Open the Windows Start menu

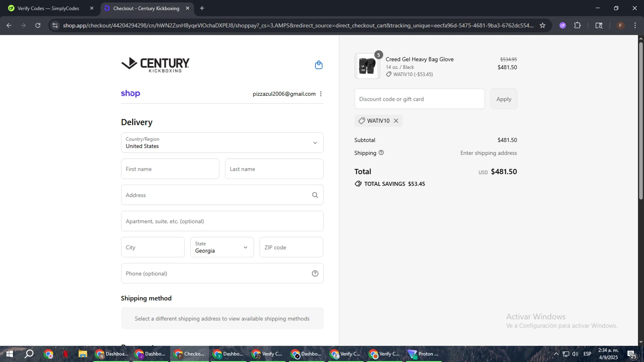9,354
